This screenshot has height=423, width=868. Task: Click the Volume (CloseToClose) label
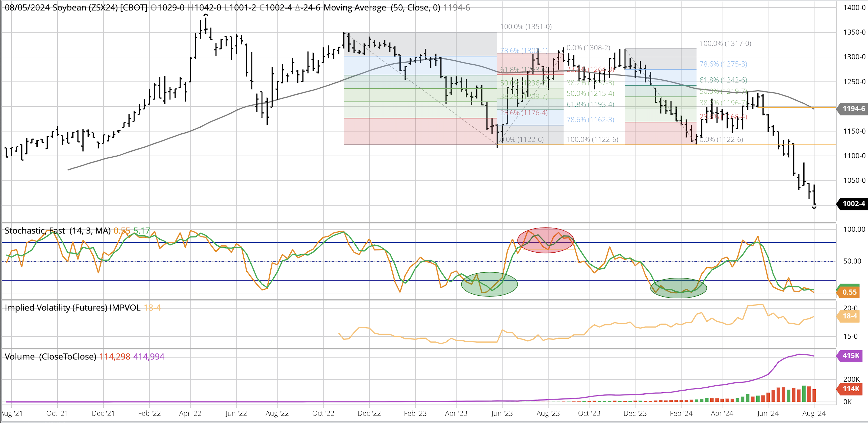tap(50, 357)
